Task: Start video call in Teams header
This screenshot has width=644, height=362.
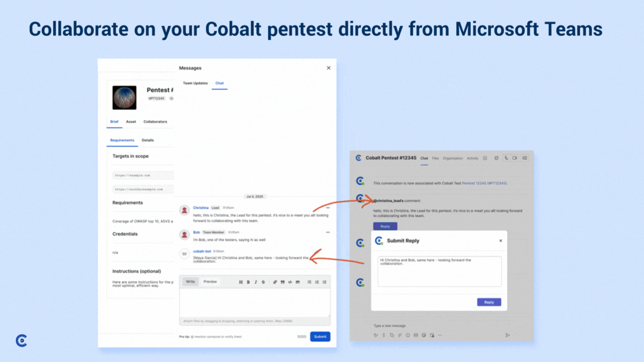Action: pyautogui.click(x=515, y=158)
